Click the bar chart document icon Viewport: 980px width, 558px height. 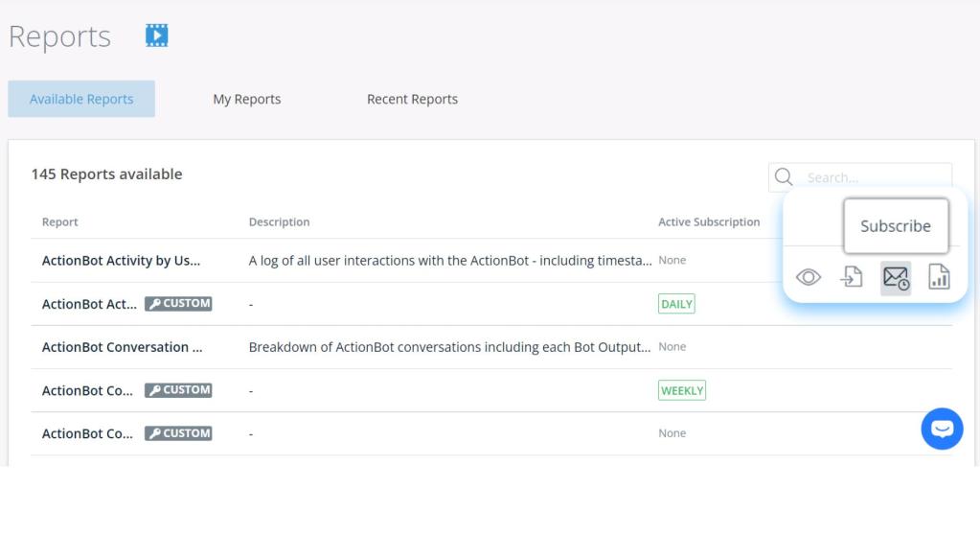[x=939, y=277]
